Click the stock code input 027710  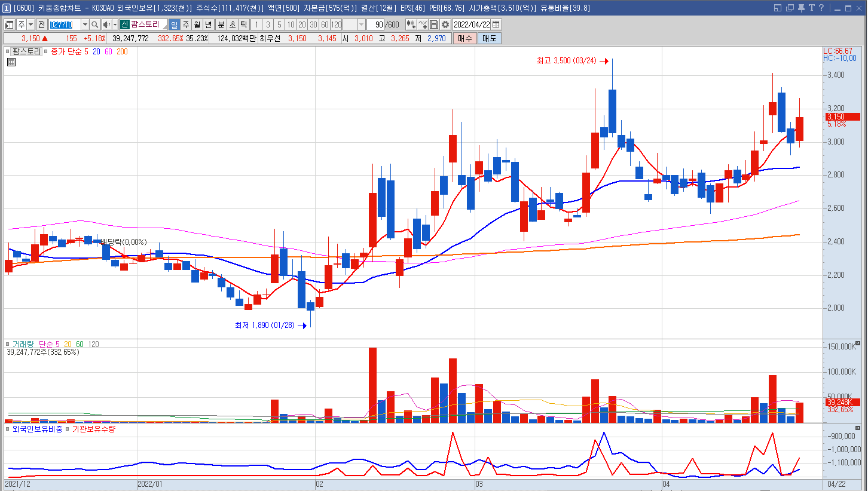pyautogui.click(x=65, y=24)
